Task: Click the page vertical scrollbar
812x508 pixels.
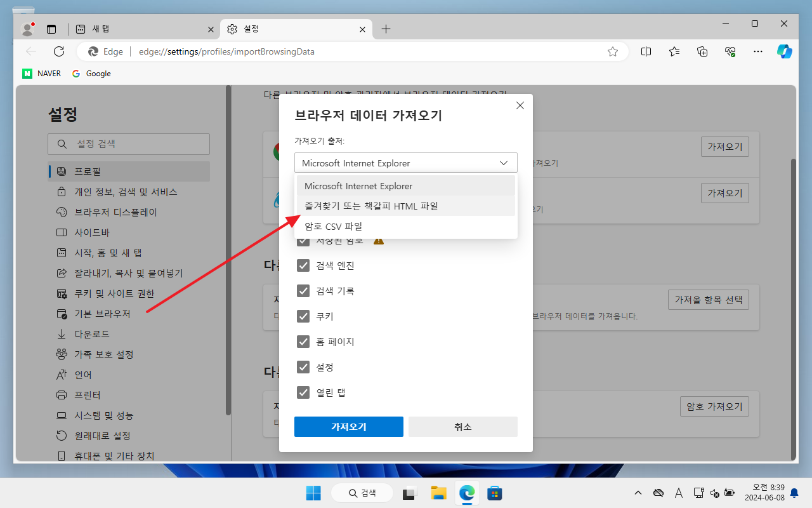Action: [x=793, y=309]
